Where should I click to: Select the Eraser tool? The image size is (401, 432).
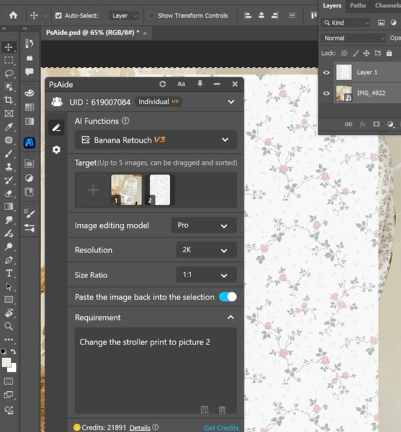coord(9,193)
